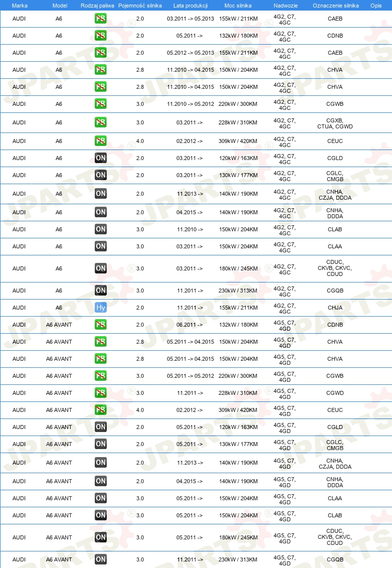Screen dimensions: 392x568
Task: Click the Opis column header
Action: click(x=376, y=6)
